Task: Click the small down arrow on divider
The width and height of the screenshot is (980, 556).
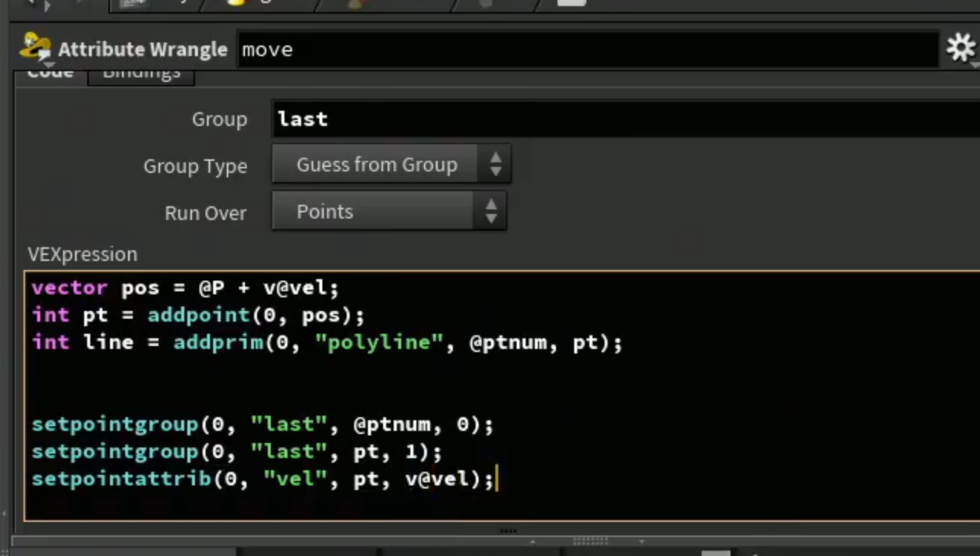Action: tap(642, 542)
